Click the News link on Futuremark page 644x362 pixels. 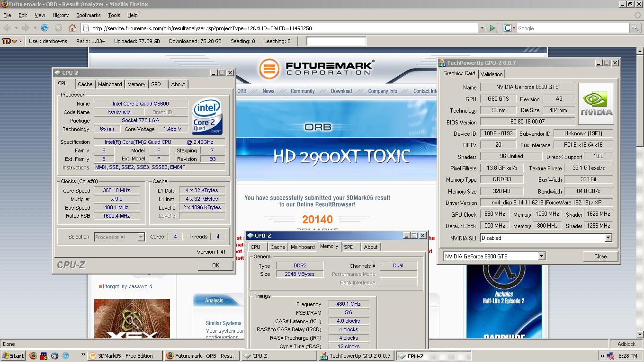(x=268, y=91)
